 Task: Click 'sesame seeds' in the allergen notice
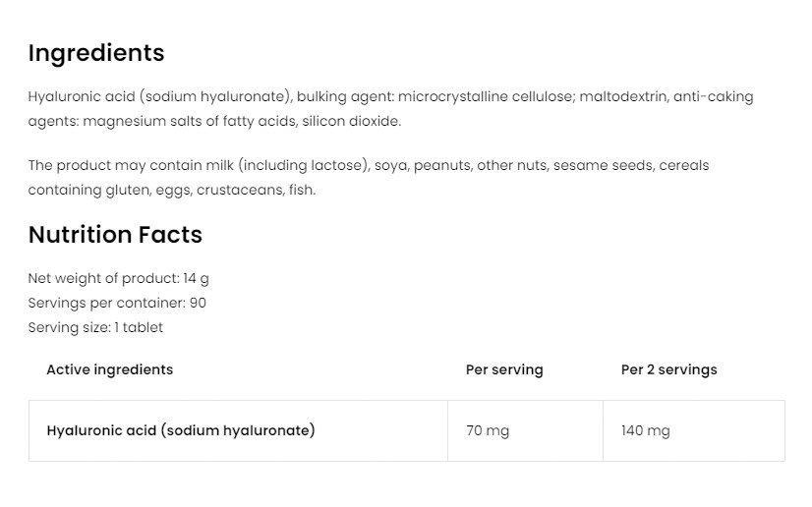click(x=596, y=166)
